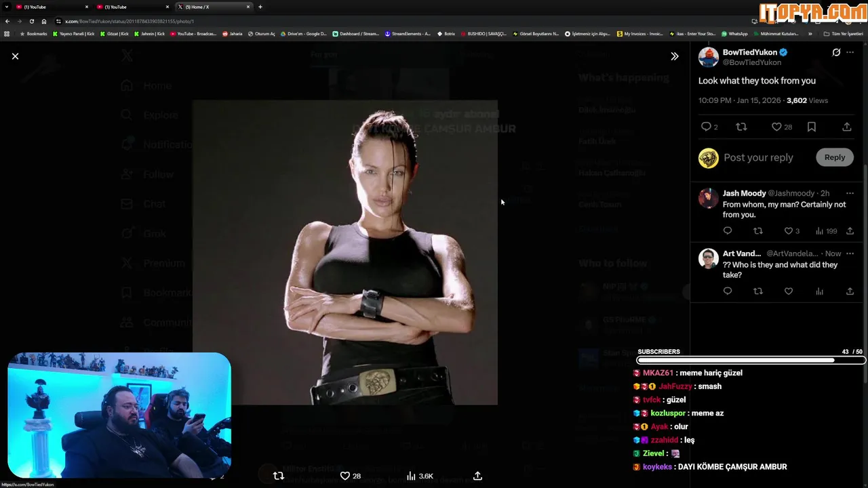868x488 pixels.
Task: Open Jash Moody's avatar
Action: pyautogui.click(x=708, y=199)
